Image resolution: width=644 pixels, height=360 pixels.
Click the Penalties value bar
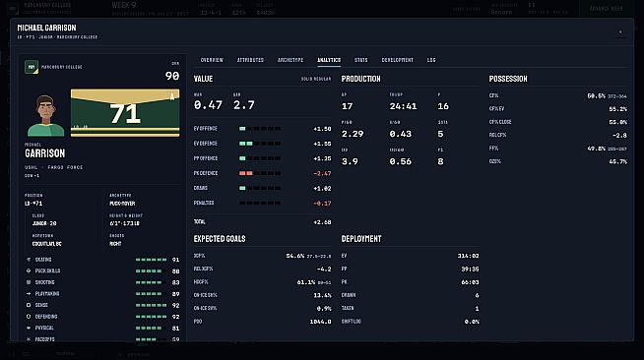pos(260,203)
